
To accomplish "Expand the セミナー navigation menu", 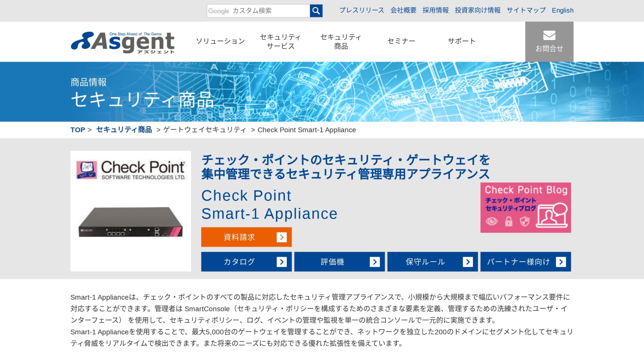I will pos(401,41).
